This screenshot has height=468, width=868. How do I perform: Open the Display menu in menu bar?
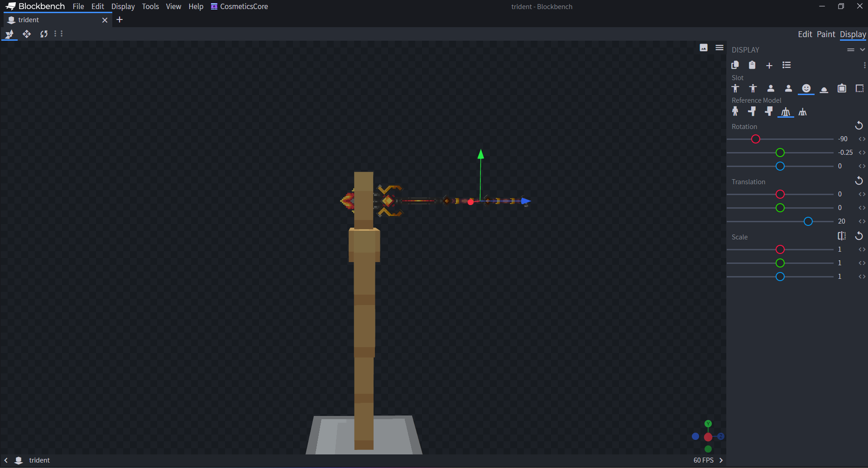point(123,6)
